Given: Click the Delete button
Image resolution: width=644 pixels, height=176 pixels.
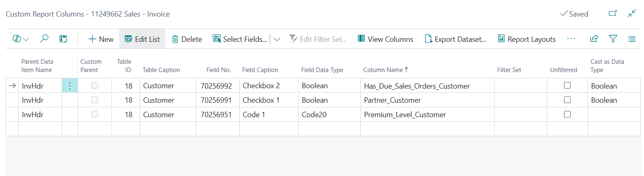Looking at the screenshot, I should [x=187, y=39].
